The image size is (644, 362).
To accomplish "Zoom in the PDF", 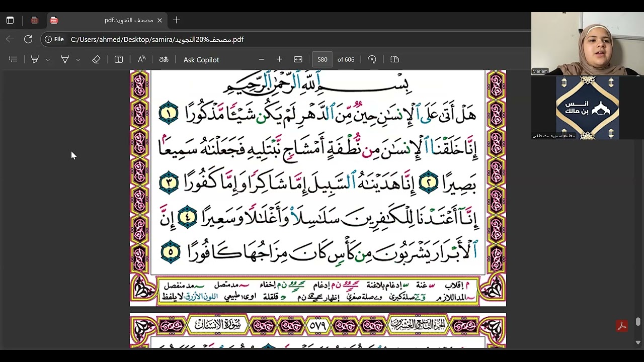I will 279,59.
